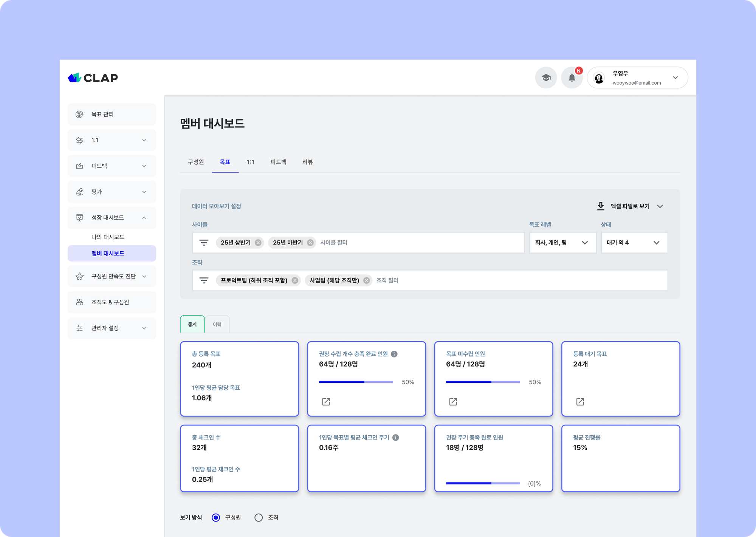The width and height of the screenshot is (756, 537).
Task: Select the 구성원 view radio button
Action: click(216, 518)
